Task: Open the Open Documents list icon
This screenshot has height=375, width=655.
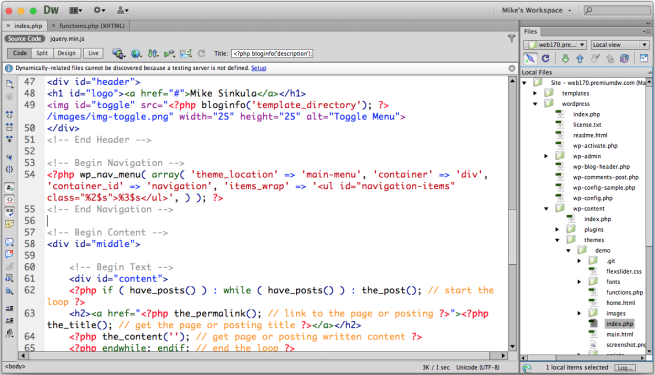Action: pos(9,84)
